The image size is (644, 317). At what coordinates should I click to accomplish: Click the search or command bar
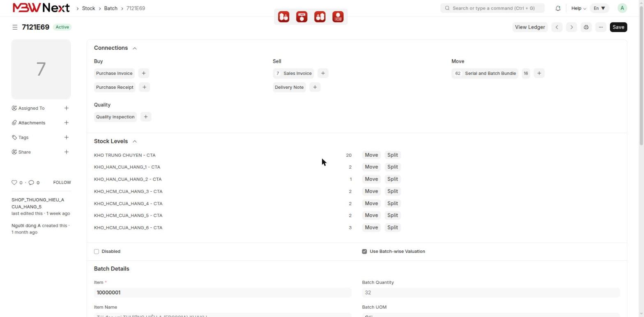tap(492, 8)
